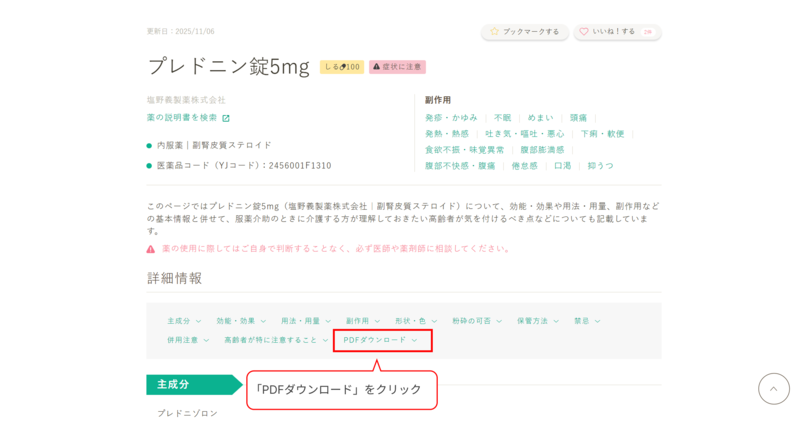Screen dimensions: 800x441
Task: Click the 詳細情報 heading
Action: click(174, 278)
